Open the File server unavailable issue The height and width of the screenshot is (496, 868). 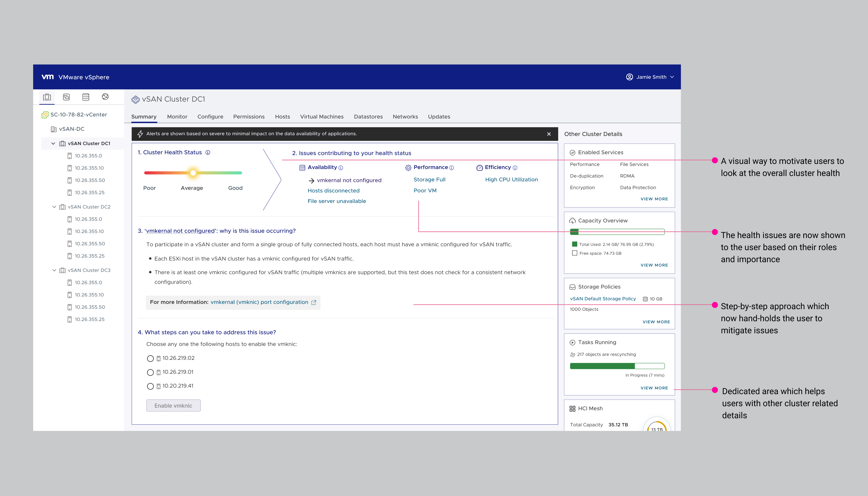337,201
